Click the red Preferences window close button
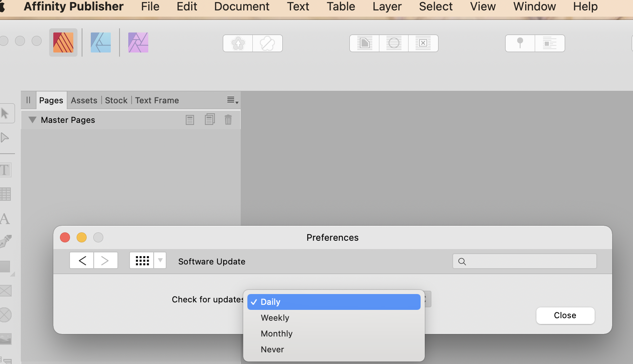The width and height of the screenshot is (633, 364). click(65, 237)
